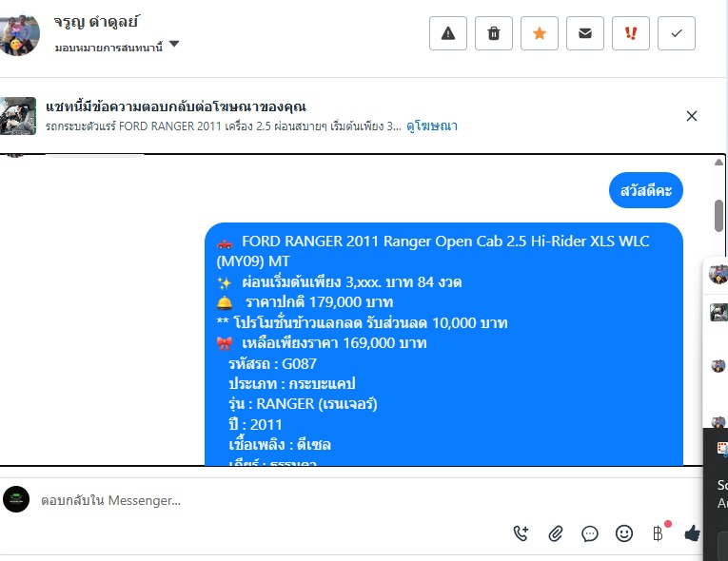Open the emoji picker
Screen dimensions: 728x561
[x=624, y=533]
